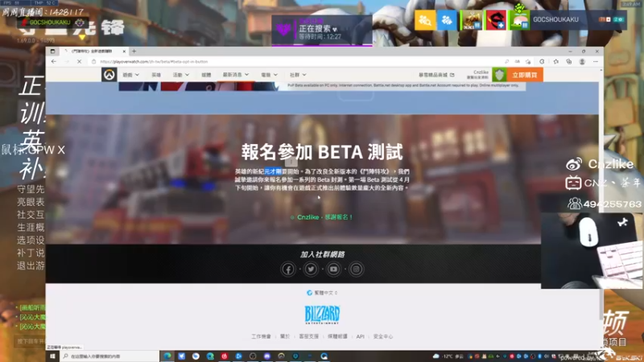Open the 關於 footer link
644x362 pixels.
coord(285,336)
